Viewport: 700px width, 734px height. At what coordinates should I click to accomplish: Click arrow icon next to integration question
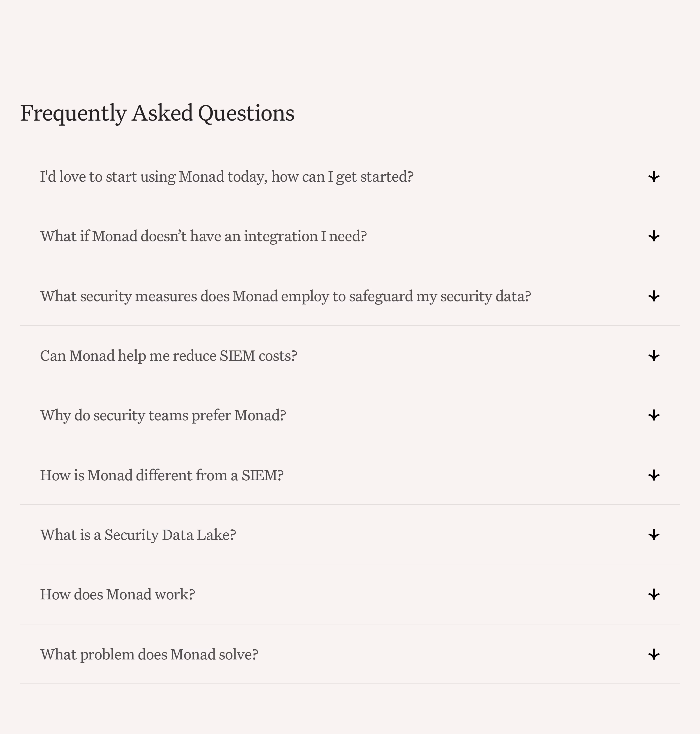(654, 236)
